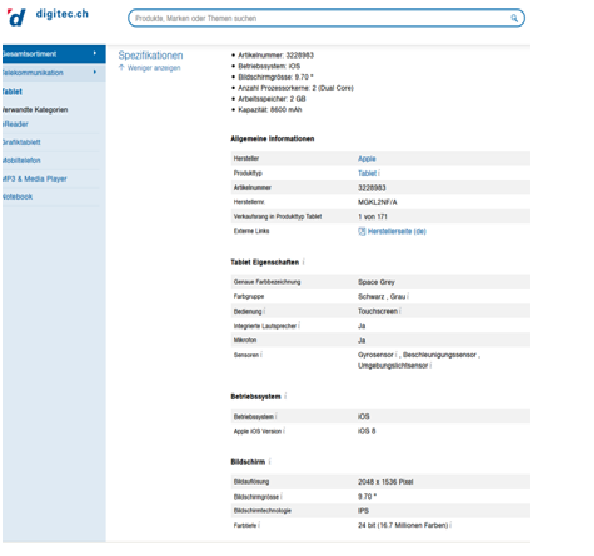Select the Space Grey color value

(376, 282)
